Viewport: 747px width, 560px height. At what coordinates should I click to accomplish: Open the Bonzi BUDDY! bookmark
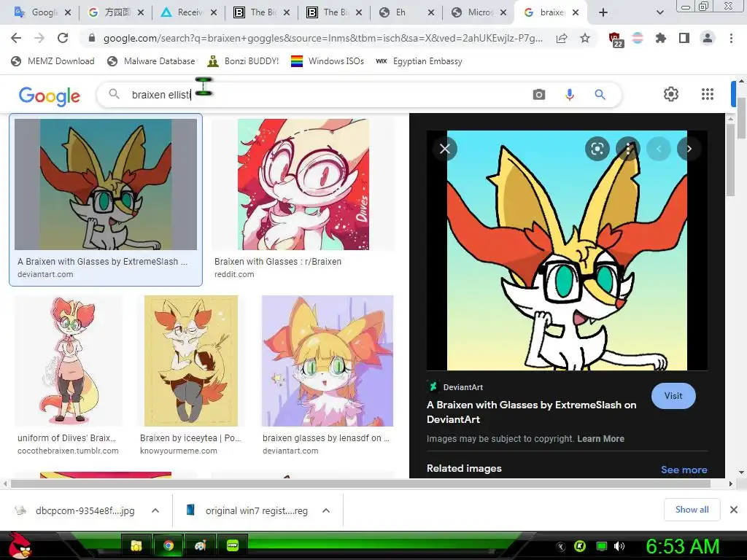[x=243, y=61]
